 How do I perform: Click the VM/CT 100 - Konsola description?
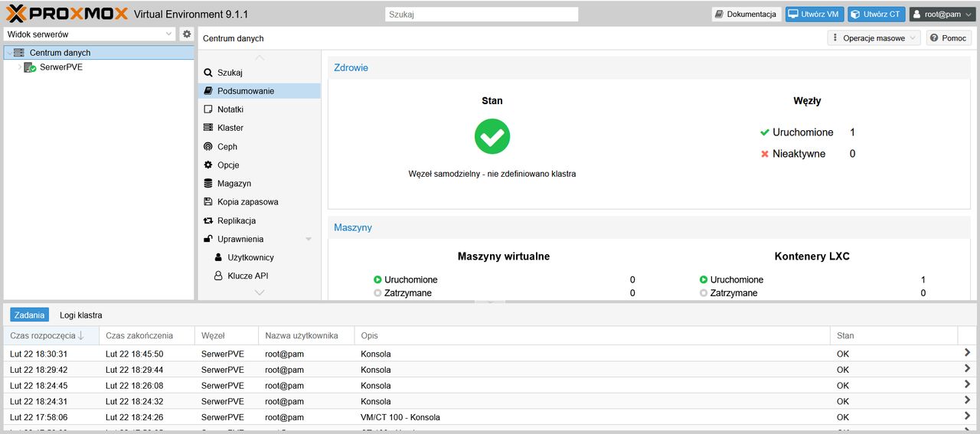[x=400, y=417]
